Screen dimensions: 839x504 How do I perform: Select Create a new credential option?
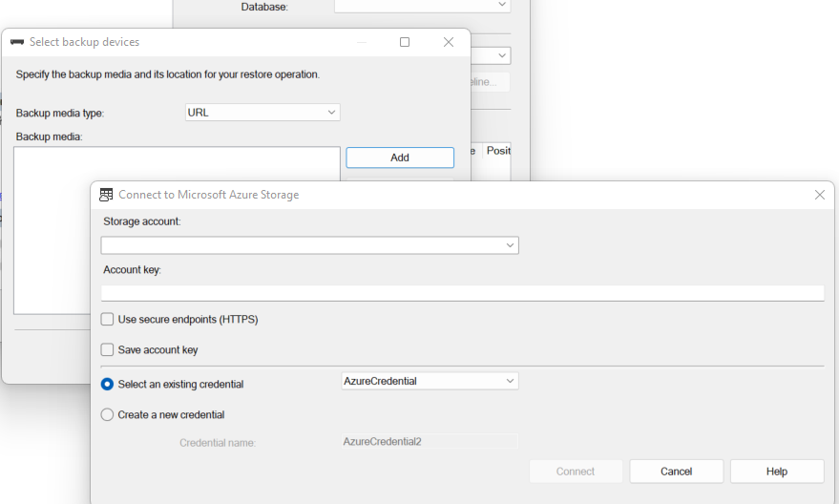[x=107, y=414]
